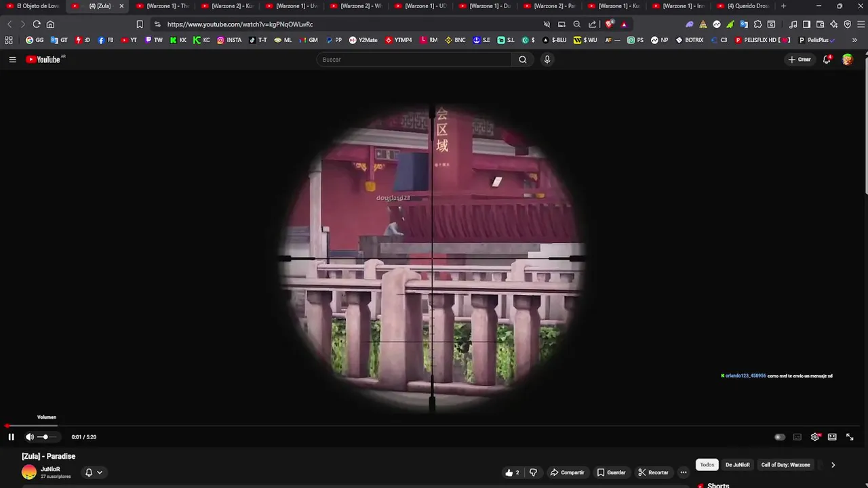
Task: Open apps grid icon in bookmarks bar
Action: tap(9, 40)
